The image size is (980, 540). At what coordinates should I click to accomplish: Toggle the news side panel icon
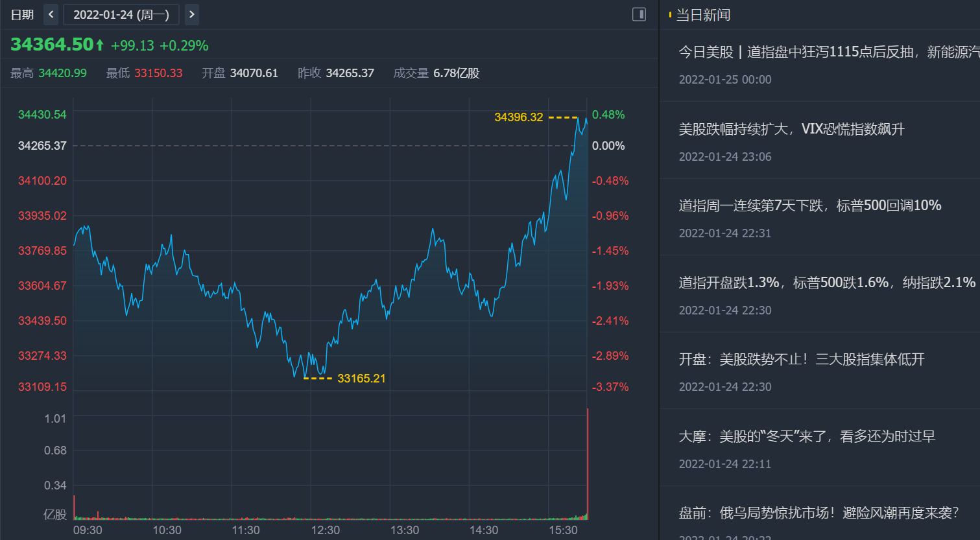point(639,14)
